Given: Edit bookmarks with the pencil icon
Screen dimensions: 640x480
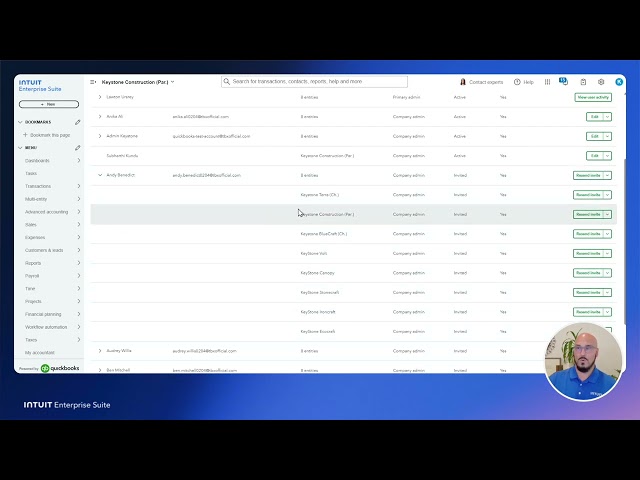Looking at the screenshot, I should click(x=78, y=122).
